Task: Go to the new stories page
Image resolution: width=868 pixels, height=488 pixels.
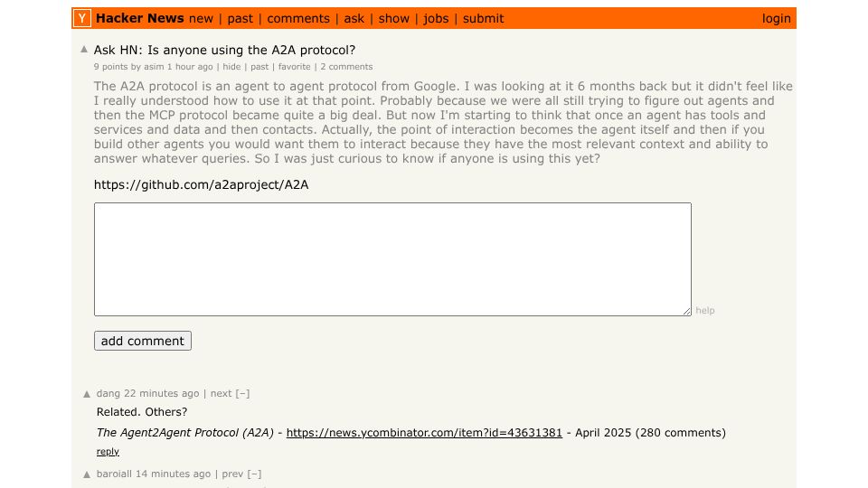Action: (201, 19)
